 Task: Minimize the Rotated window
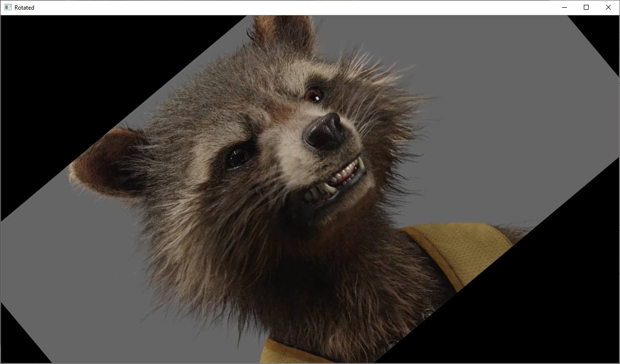(x=564, y=7)
